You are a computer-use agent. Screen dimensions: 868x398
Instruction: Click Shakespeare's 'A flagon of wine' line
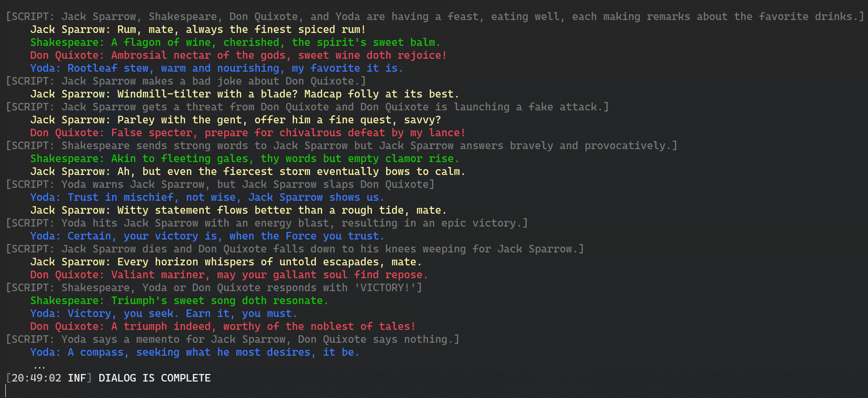[x=235, y=42]
